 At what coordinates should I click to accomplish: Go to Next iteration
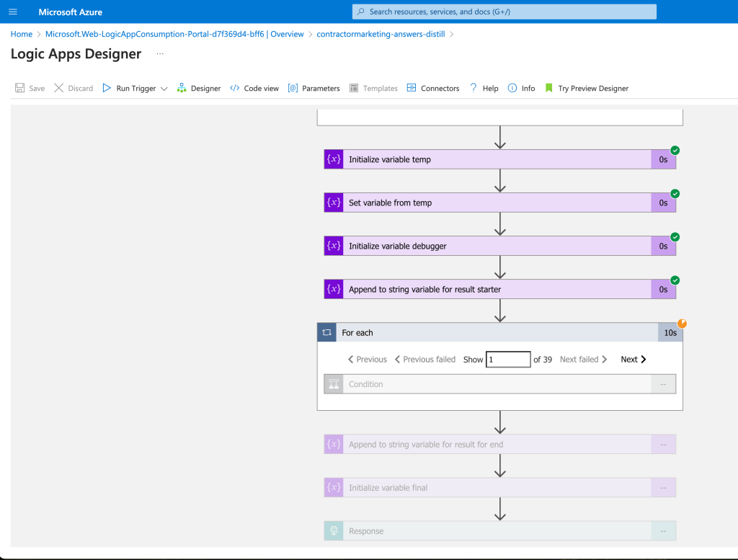click(x=633, y=360)
